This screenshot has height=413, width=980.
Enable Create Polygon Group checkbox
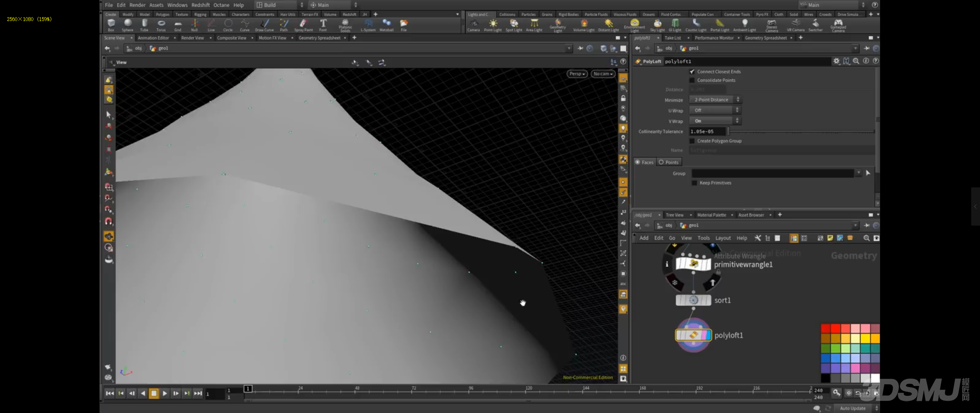[x=692, y=141]
